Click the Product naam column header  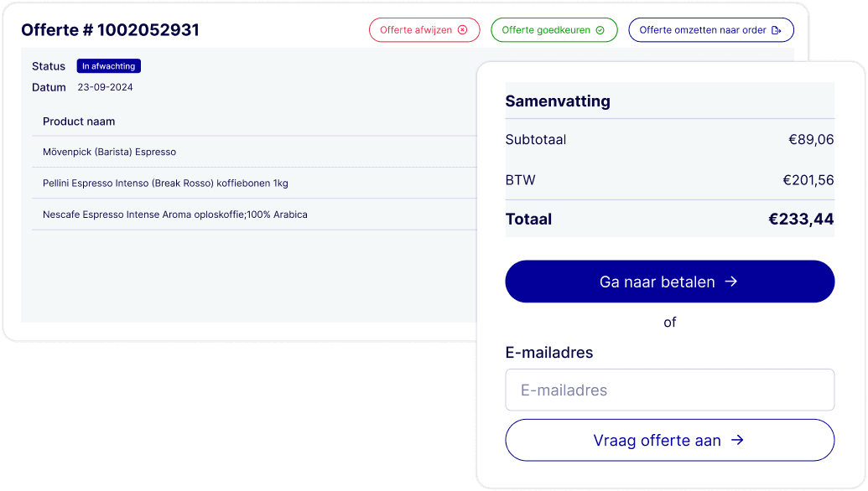(79, 121)
